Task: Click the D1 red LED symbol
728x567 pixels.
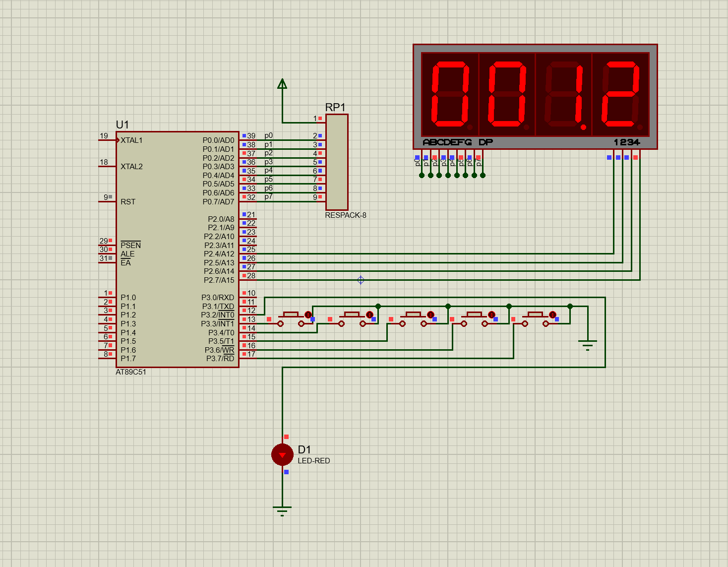Action: [282, 454]
